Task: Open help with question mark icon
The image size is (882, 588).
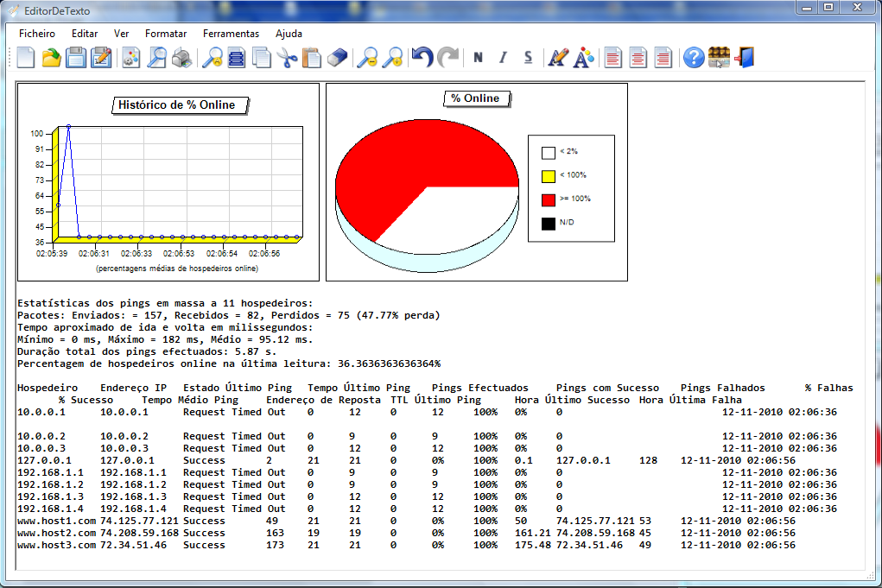Action: click(x=694, y=58)
